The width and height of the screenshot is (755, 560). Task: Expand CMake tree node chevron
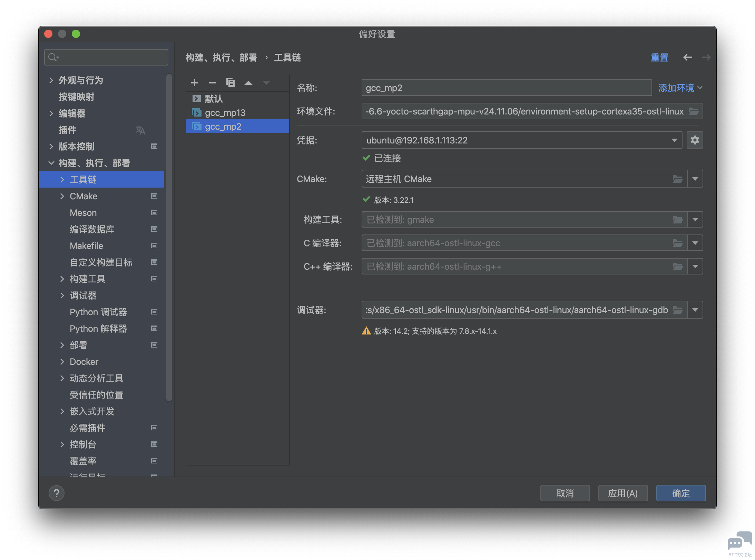tap(62, 196)
